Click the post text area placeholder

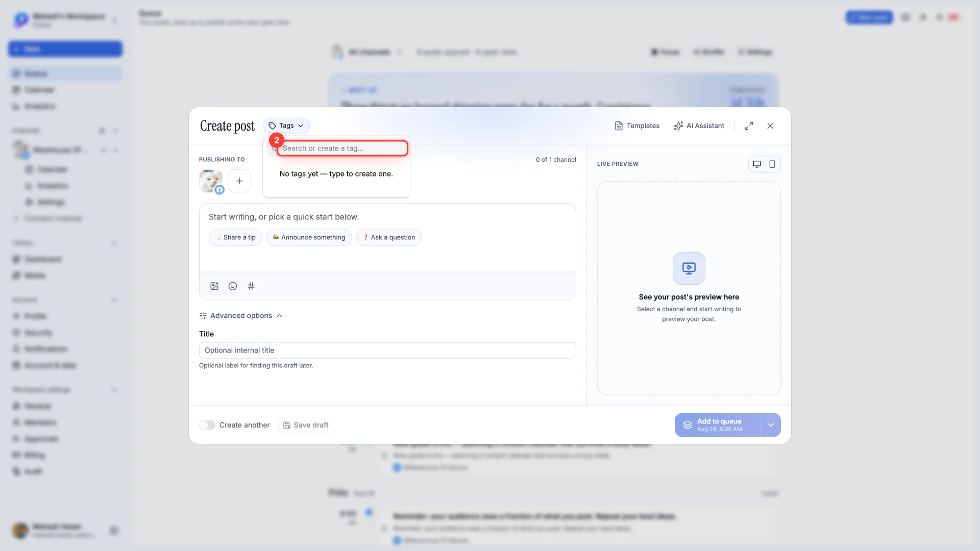click(284, 217)
